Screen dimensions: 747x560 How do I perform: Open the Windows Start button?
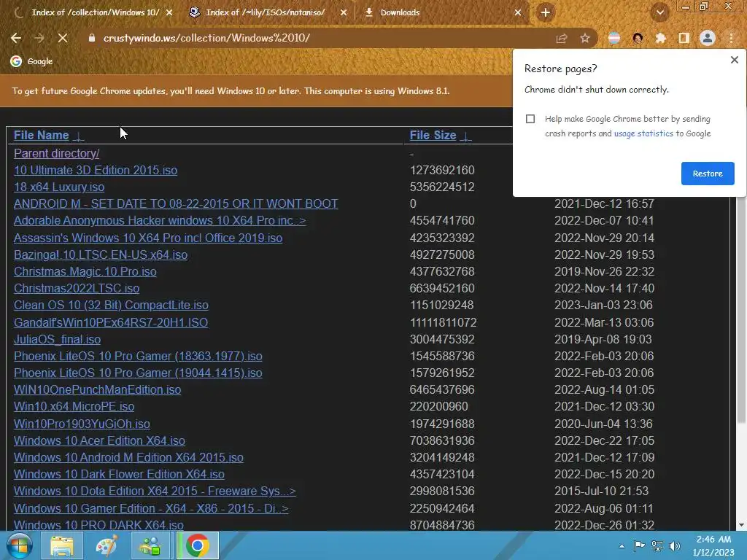click(x=19, y=545)
